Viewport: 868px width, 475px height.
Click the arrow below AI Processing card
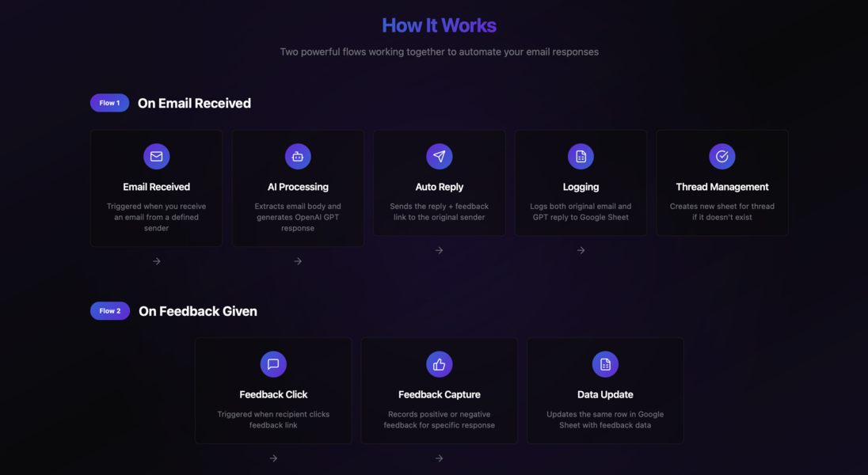(298, 261)
